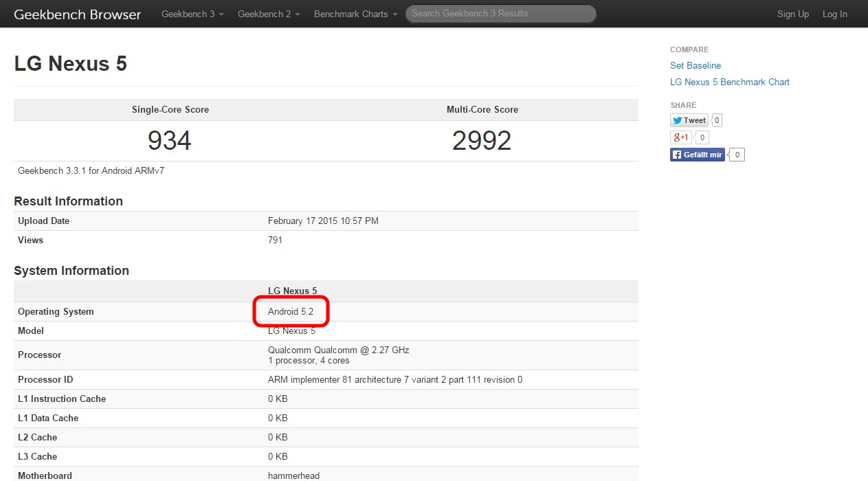Click the Android 5.2 operating system value
The height and width of the screenshot is (481, 868).
click(x=291, y=311)
